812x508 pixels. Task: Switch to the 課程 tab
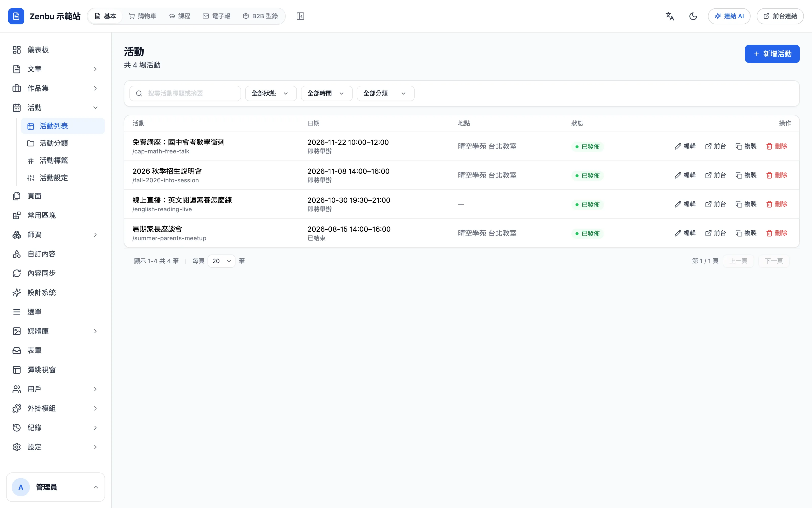point(179,16)
